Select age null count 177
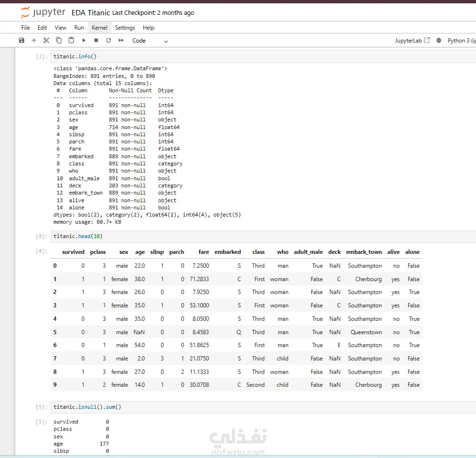476x458 pixels. pyautogui.click(x=104, y=444)
